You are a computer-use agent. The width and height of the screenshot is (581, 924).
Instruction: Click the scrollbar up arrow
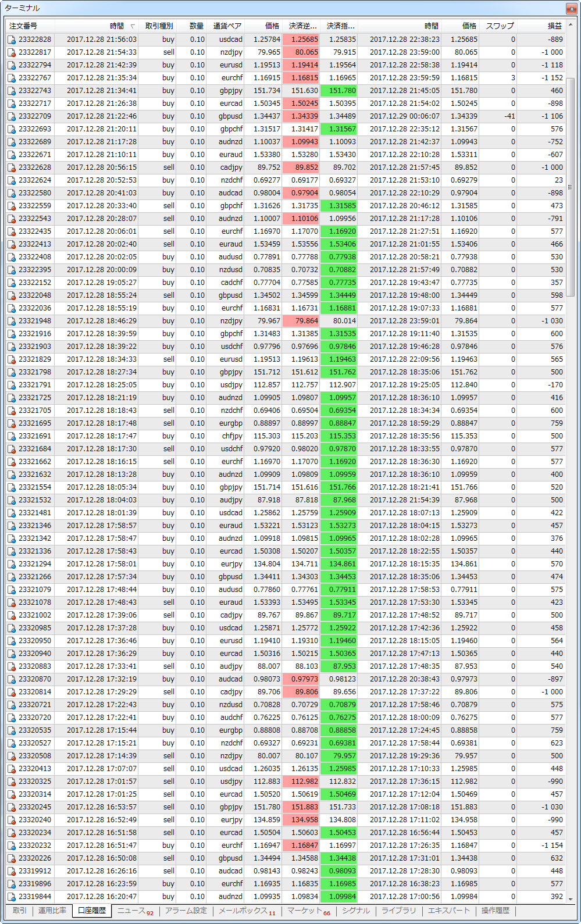571,26
